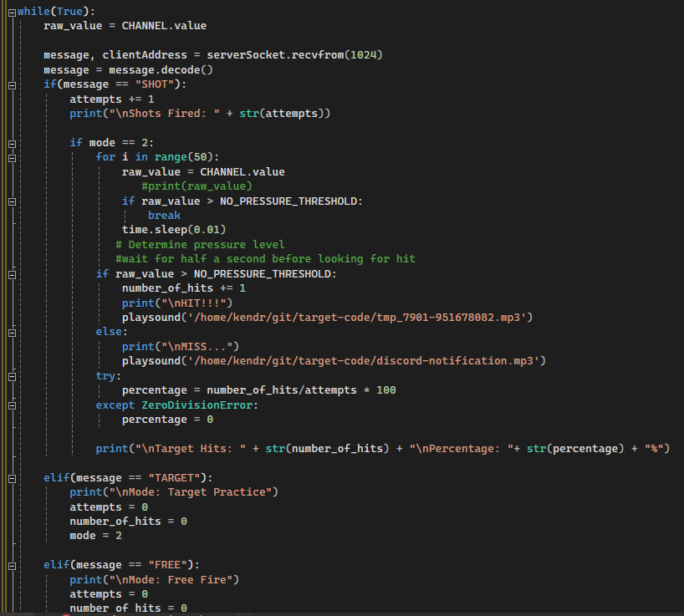Click the "attempts += 1" statement
This screenshot has width=684, height=616.
point(112,99)
